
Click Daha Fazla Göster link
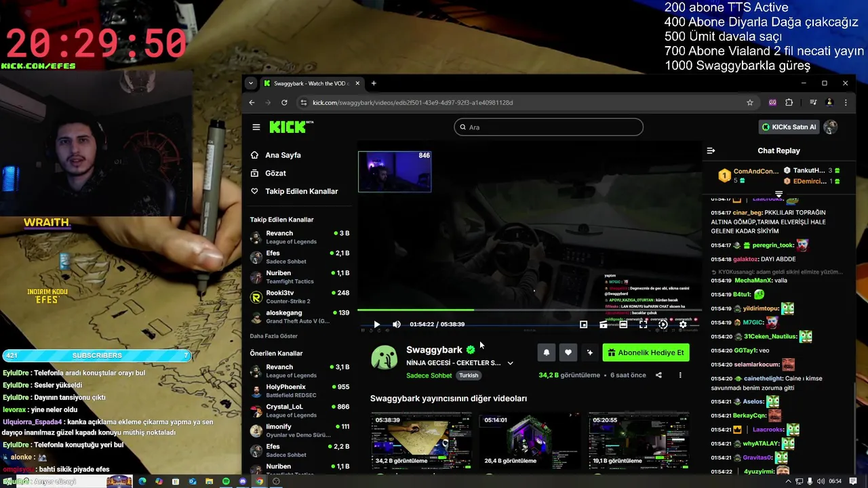pyautogui.click(x=274, y=336)
